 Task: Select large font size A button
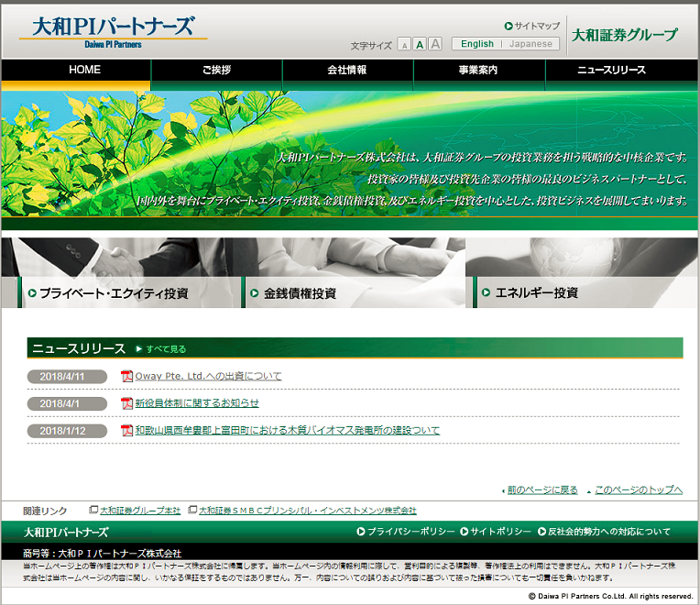click(x=435, y=44)
